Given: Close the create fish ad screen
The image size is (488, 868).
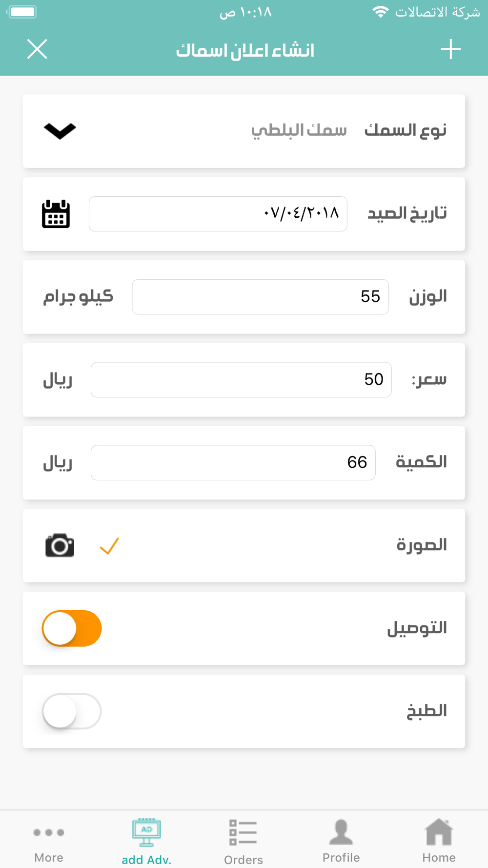Looking at the screenshot, I should pyautogui.click(x=37, y=49).
